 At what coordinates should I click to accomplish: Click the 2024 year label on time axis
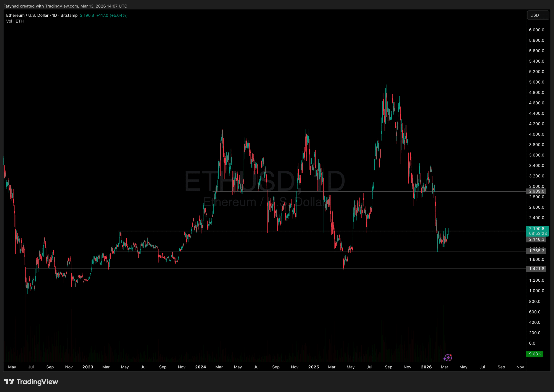[201, 367]
